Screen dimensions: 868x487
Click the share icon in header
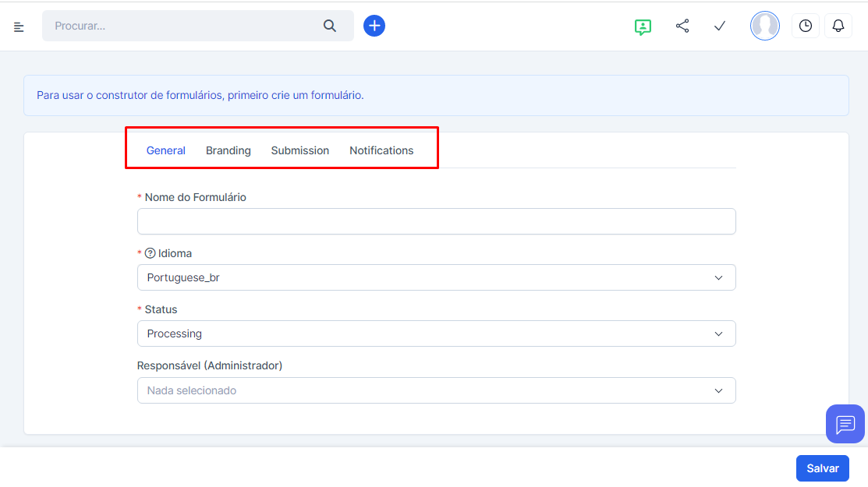tap(682, 26)
